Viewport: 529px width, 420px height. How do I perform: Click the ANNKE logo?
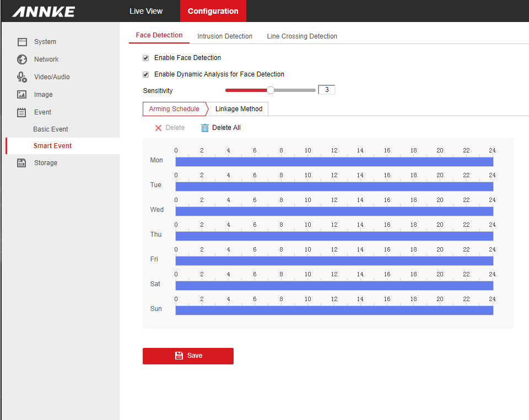[44, 12]
